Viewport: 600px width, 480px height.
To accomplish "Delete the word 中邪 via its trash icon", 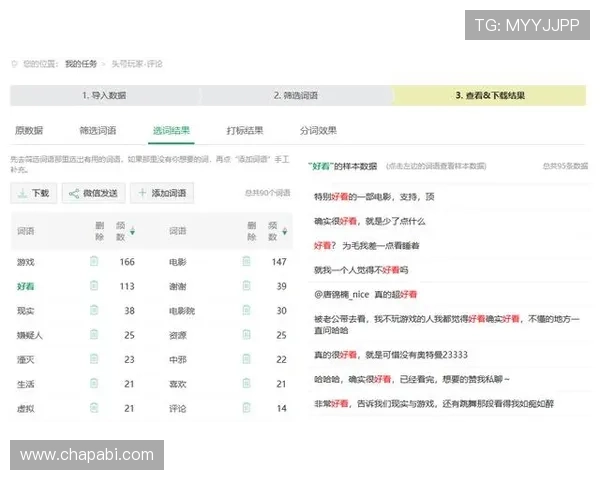I will click(x=246, y=359).
